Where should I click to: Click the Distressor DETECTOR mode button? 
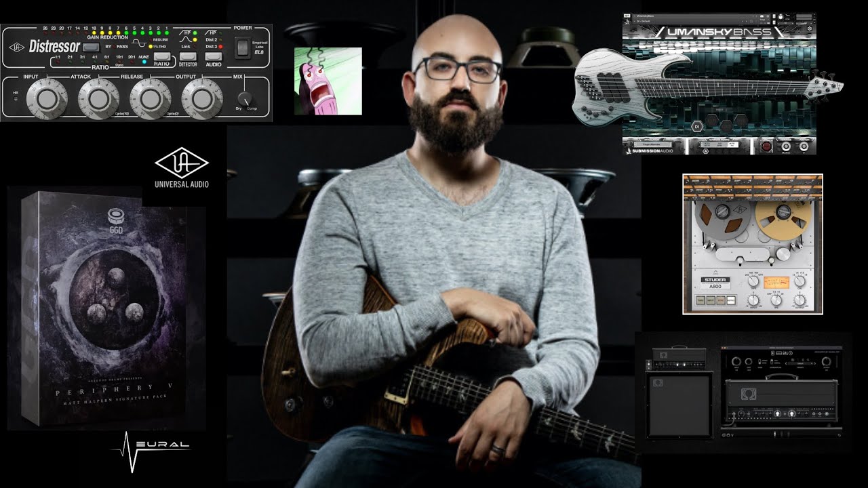coord(188,56)
